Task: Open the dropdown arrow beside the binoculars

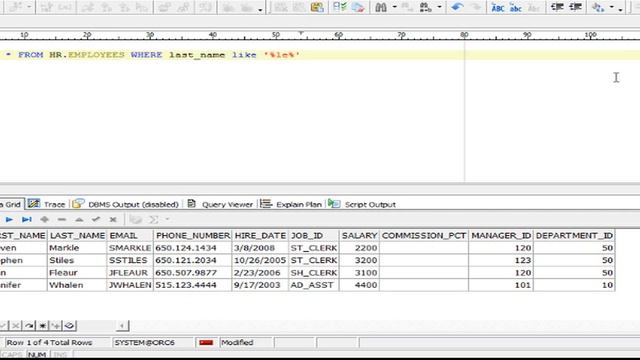Action: [394, 7]
